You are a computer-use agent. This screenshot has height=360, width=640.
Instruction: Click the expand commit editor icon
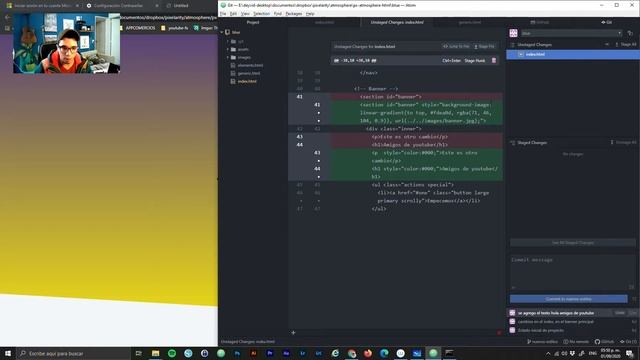point(632,287)
